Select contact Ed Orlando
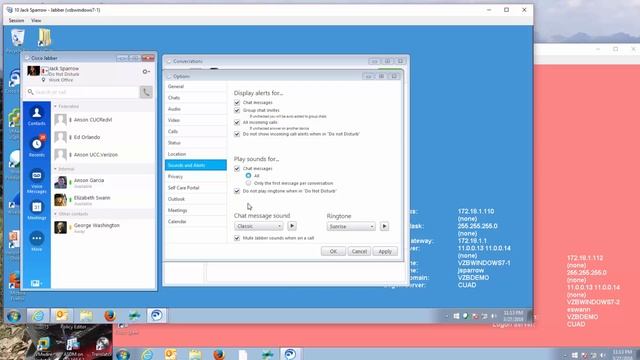Screen dimensions: 640x360 pyautogui.click(x=104, y=138)
